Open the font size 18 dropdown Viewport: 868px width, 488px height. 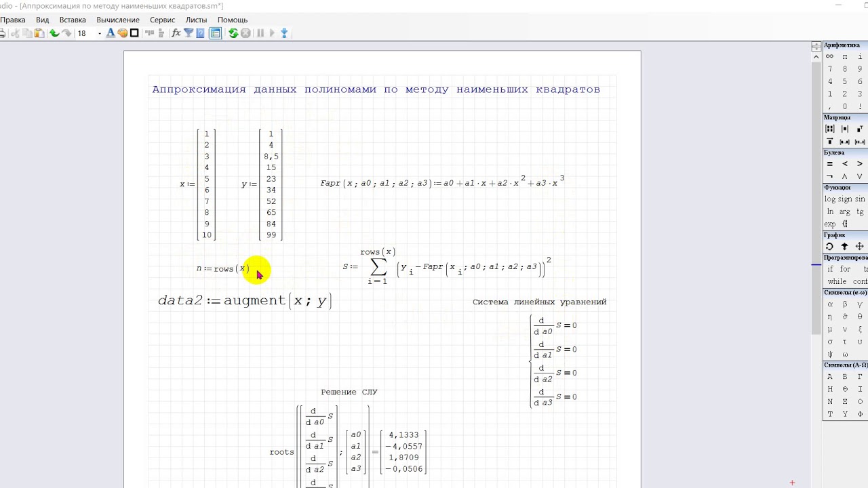click(100, 33)
